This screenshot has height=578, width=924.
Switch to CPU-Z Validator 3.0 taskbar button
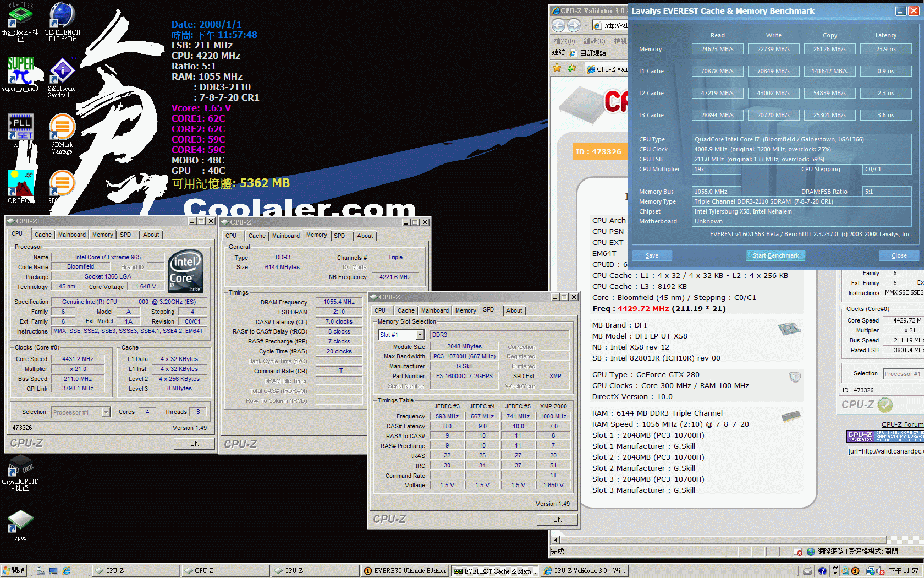pyautogui.click(x=584, y=571)
